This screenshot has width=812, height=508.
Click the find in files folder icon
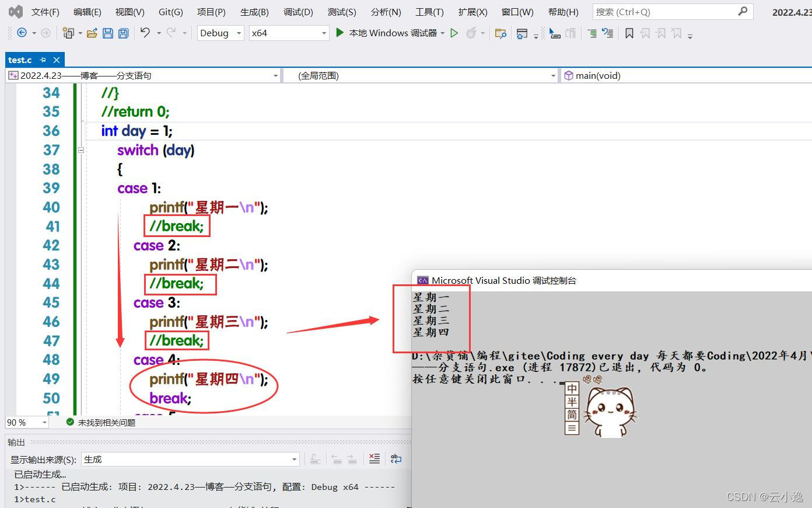501,33
